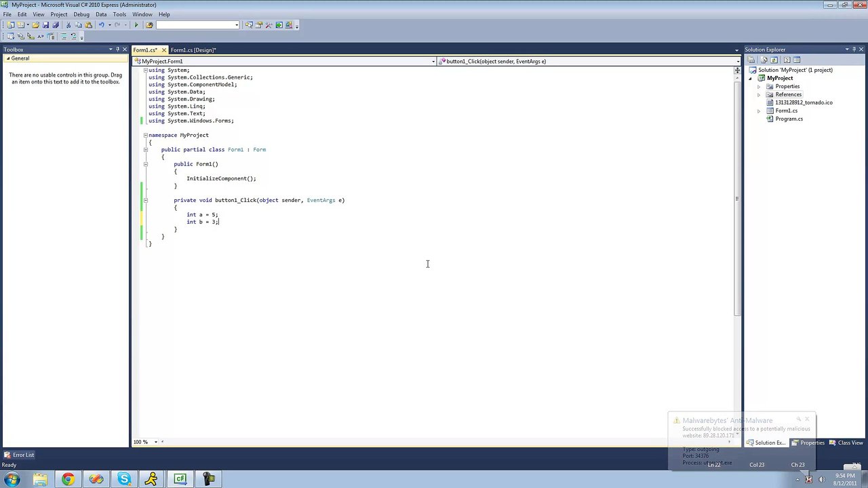Open Skype from the taskbar
The image size is (868, 488).
coord(124,479)
